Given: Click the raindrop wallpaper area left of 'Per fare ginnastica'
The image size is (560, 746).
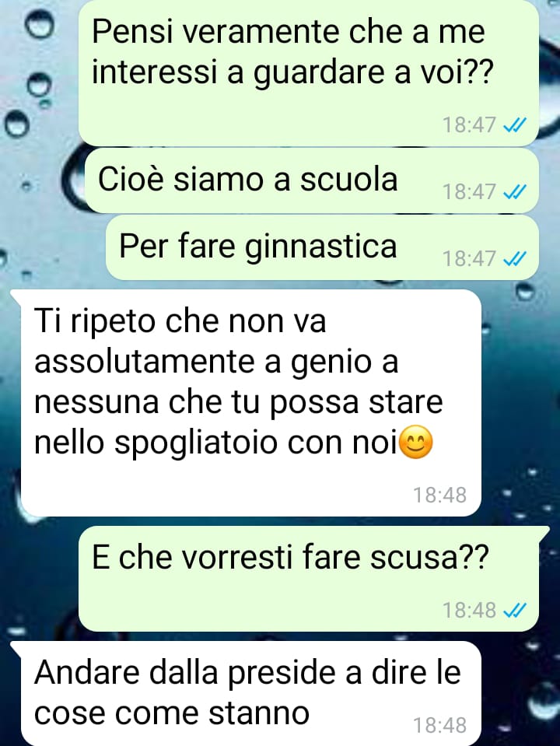Looking at the screenshot, I should click(52, 247).
